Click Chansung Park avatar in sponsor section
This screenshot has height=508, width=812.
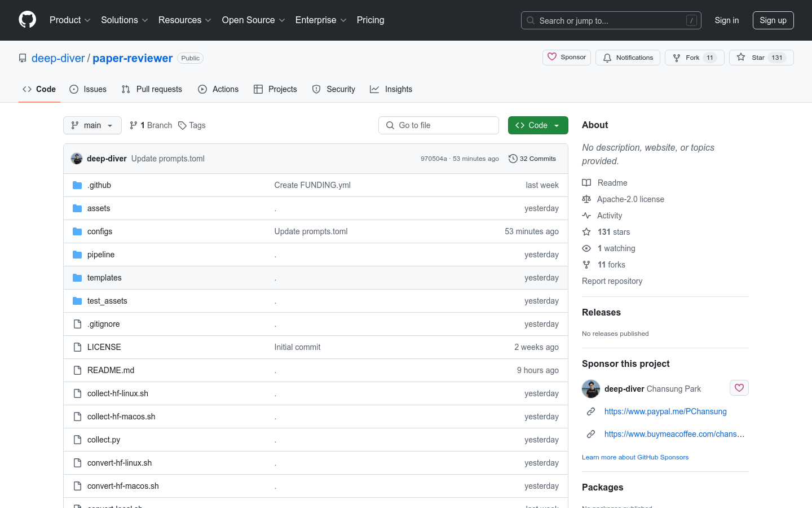[591, 389]
